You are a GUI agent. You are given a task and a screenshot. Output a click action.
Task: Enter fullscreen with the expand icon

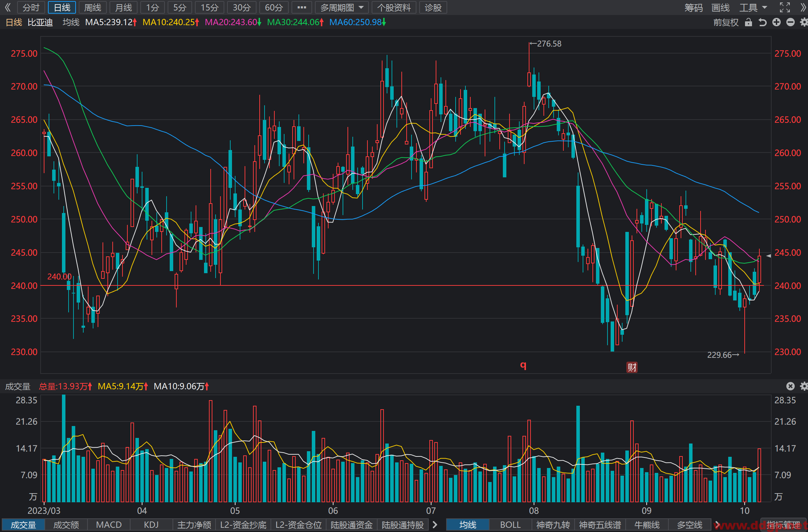coord(785,7)
